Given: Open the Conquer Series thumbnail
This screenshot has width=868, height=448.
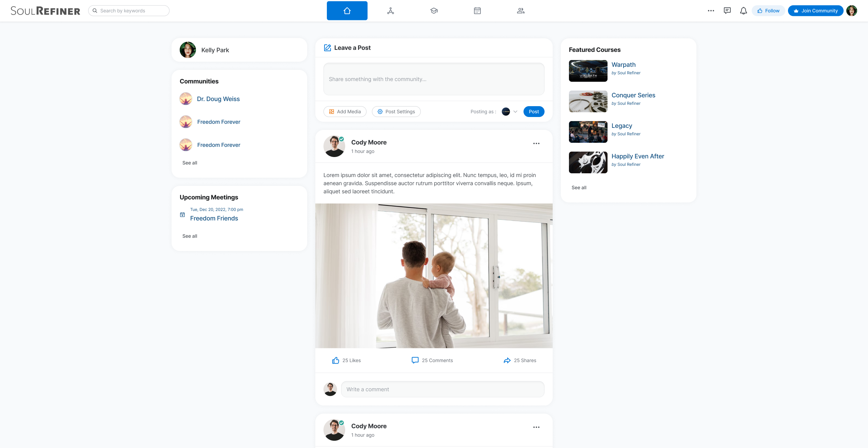Looking at the screenshot, I should [588, 101].
